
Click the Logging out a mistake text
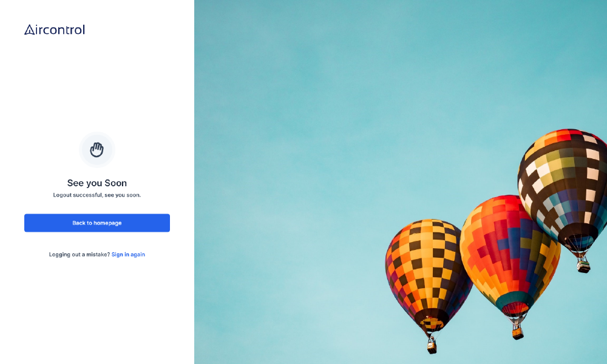[80, 255]
